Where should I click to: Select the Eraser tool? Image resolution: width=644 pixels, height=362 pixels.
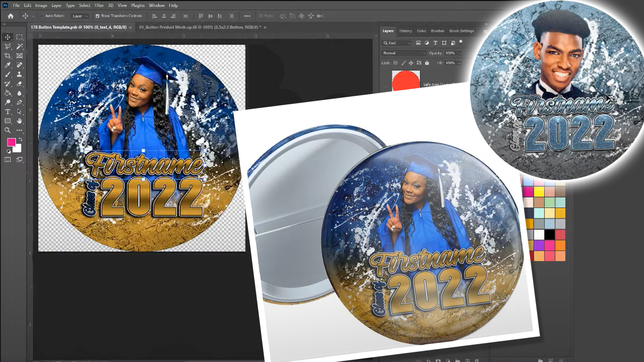click(18, 83)
